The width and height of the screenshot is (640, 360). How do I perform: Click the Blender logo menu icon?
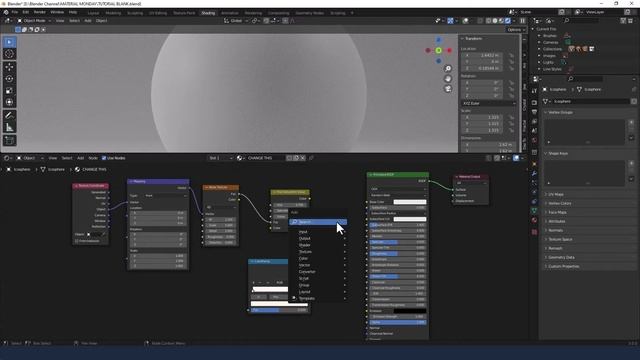(6, 12)
